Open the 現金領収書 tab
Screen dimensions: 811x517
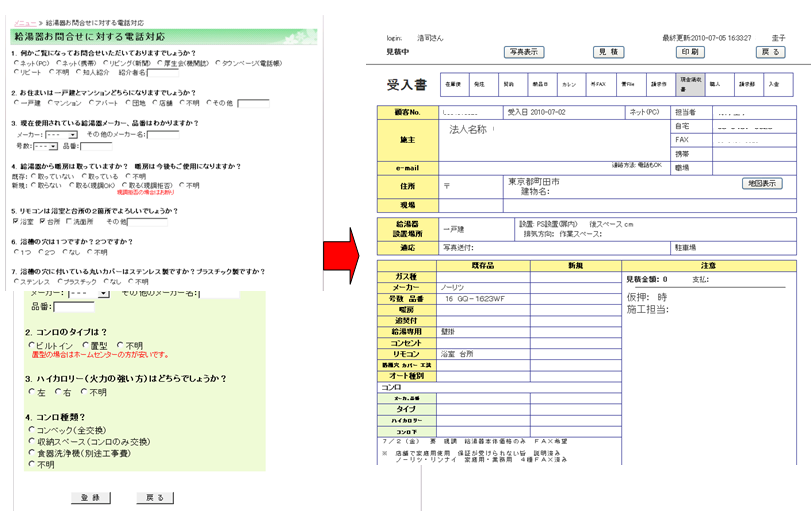690,84
